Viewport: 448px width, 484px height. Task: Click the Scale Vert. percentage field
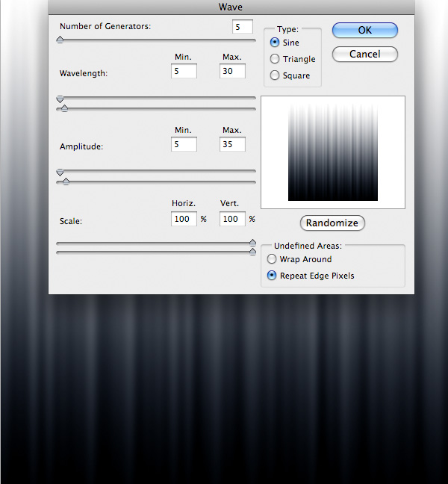(232, 219)
